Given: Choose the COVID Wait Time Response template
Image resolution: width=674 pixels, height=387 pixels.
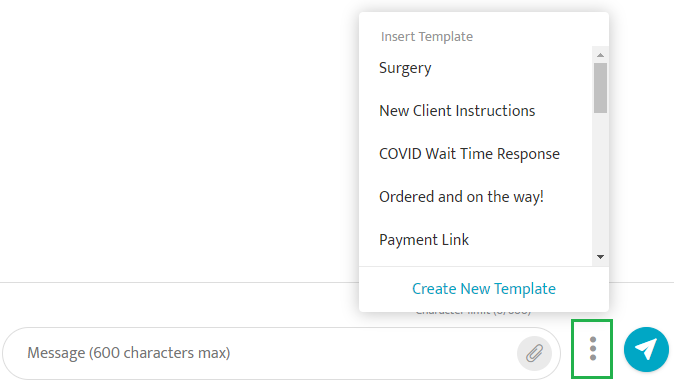Looking at the screenshot, I should pos(469,154).
